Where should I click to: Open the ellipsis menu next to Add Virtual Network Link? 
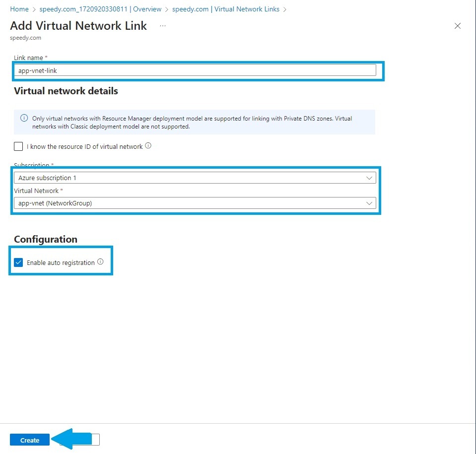[162, 25]
